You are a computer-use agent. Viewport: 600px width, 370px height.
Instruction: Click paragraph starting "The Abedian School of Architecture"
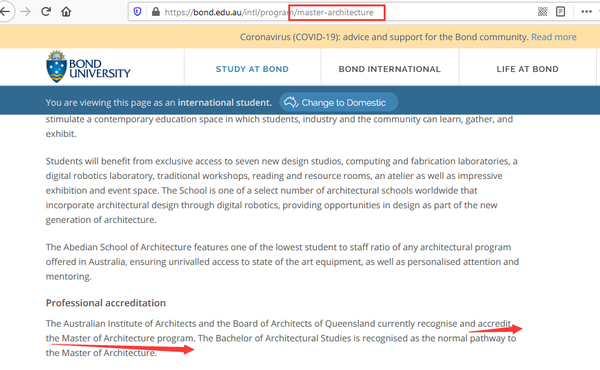tap(282, 262)
